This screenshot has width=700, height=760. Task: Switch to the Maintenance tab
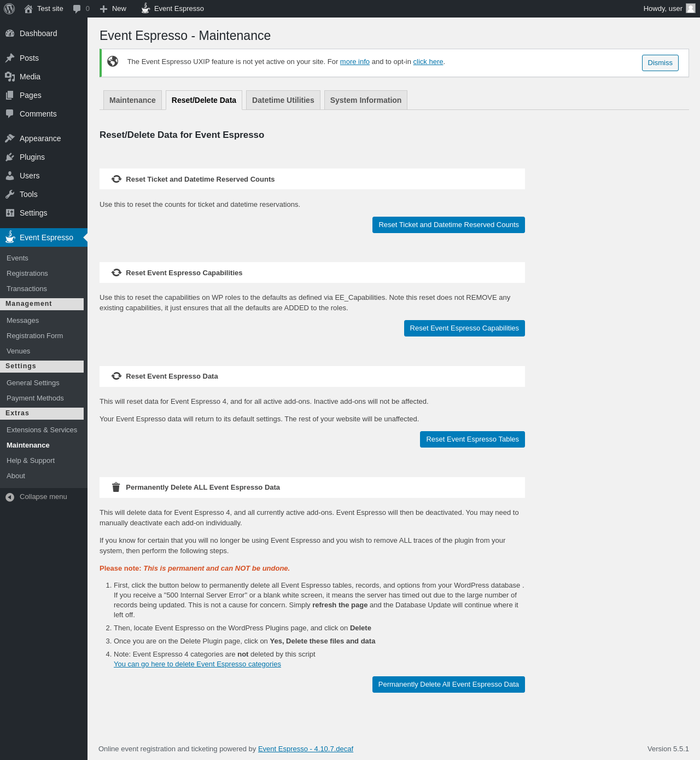(x=132, y=100)
